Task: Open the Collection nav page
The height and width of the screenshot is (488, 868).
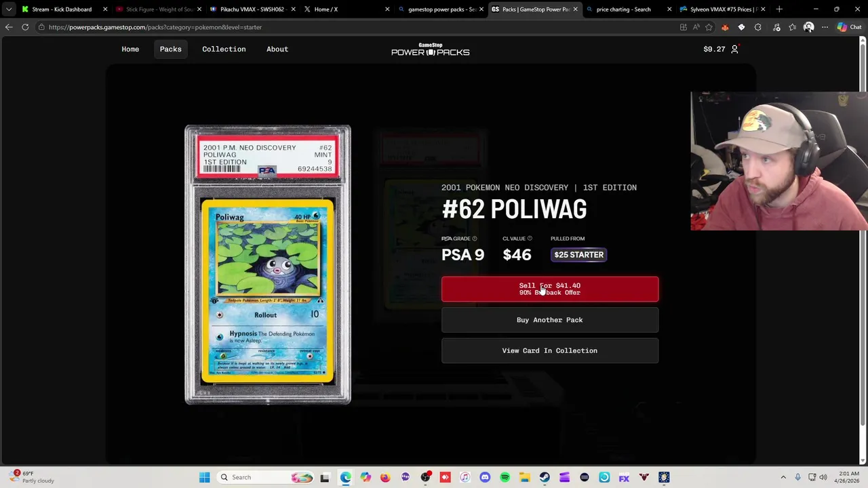Action: [224, 49]
